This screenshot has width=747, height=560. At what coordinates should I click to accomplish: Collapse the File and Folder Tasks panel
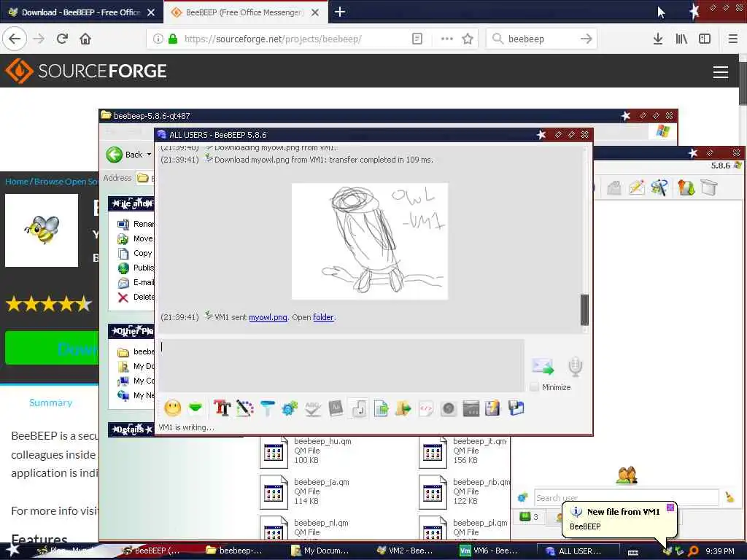click(x=131, y=204)
